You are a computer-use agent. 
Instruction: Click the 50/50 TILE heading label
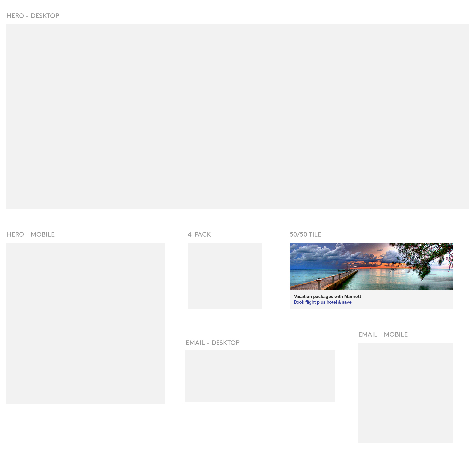[x=305, y=234]
